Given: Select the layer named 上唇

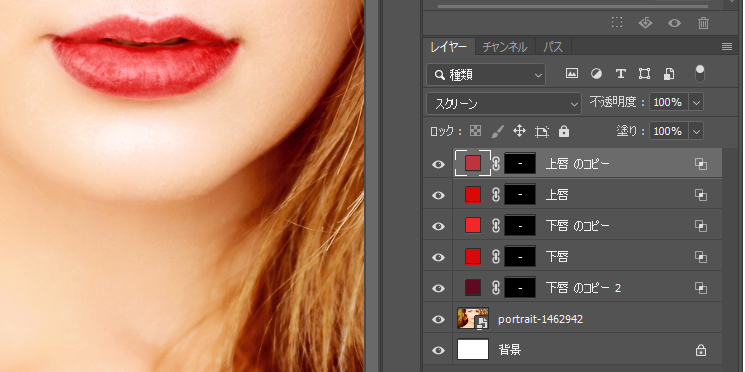Looking at the screenshot, I should (x=557, y=195).
